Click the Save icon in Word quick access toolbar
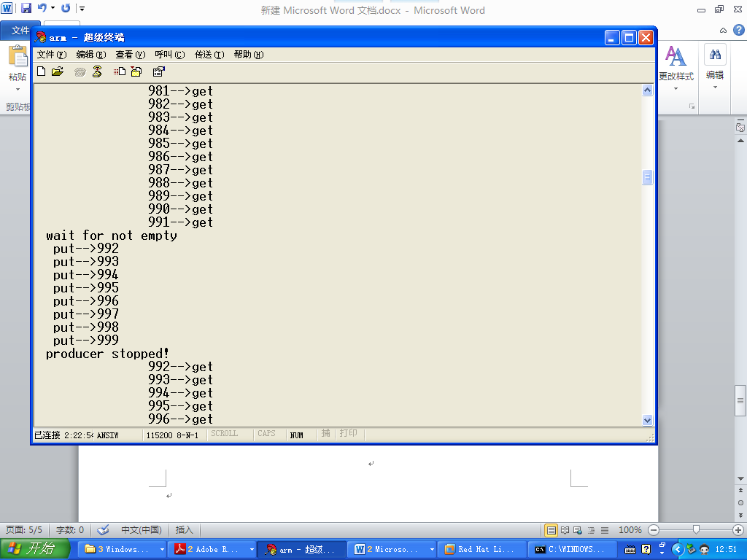This screenshot has height=560, width=747. click(26, 8)
